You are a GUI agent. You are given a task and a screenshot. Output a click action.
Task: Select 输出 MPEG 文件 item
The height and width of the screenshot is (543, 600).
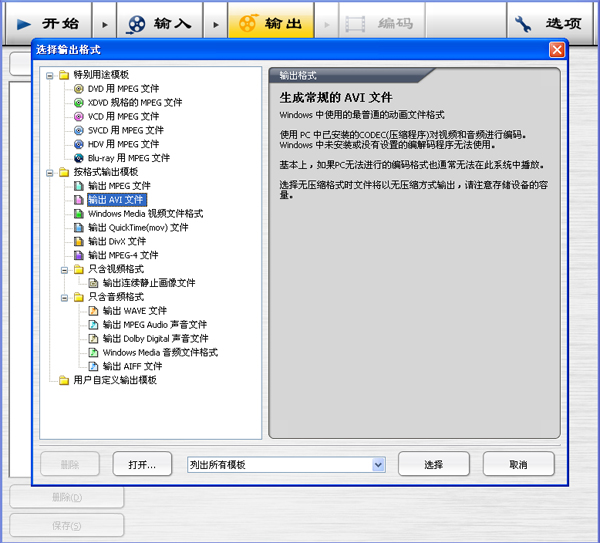point(119,186)
